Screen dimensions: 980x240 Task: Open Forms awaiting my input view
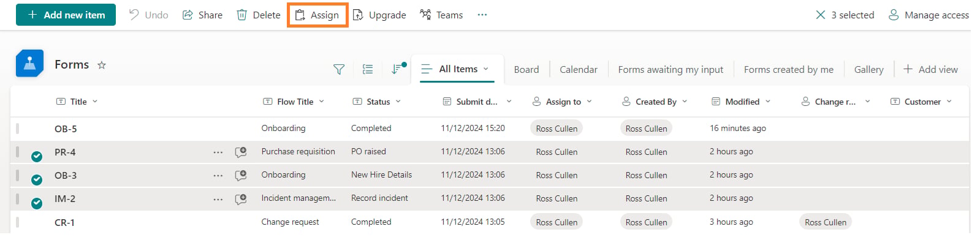[670, 70]
